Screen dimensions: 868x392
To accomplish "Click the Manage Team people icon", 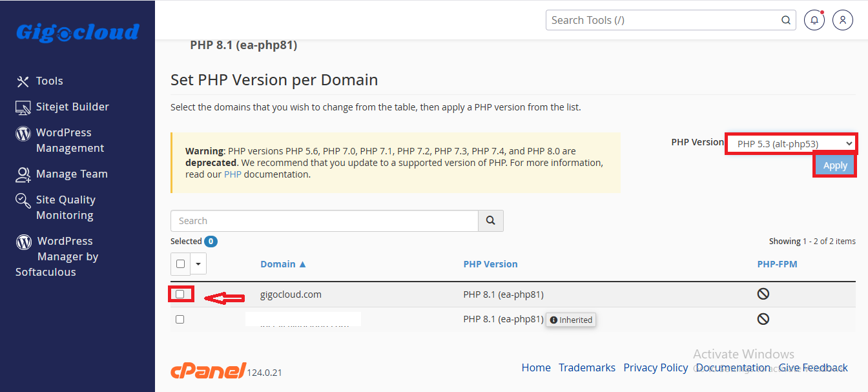I will point(23,174).
